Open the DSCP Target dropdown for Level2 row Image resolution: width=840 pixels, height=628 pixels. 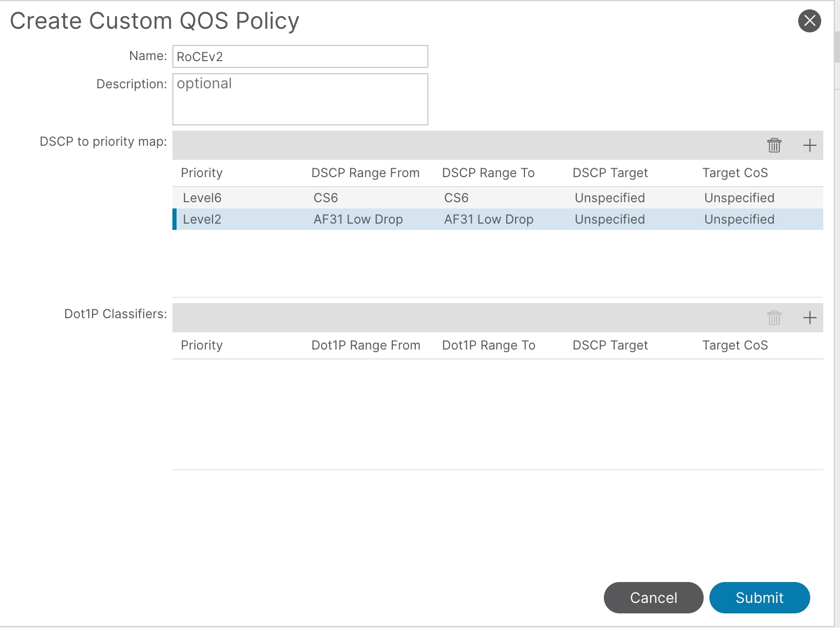pos(610,219)
